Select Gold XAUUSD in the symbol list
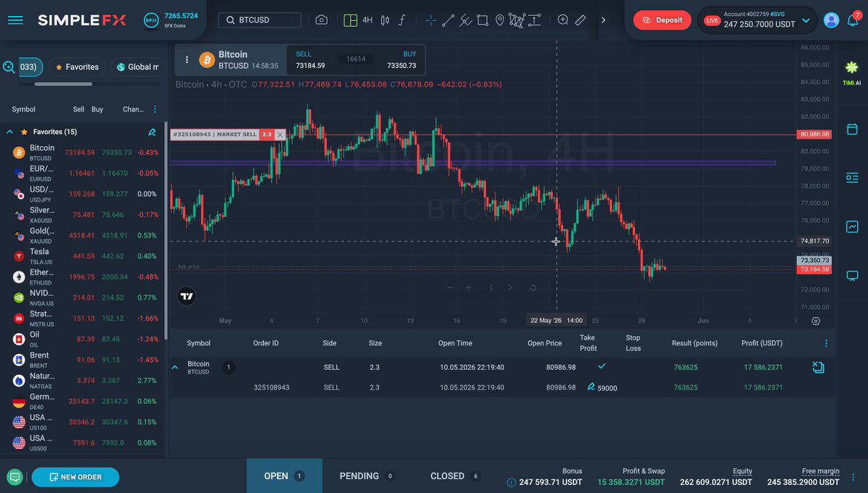Screen dimensions: 868x493 (82, 235)
